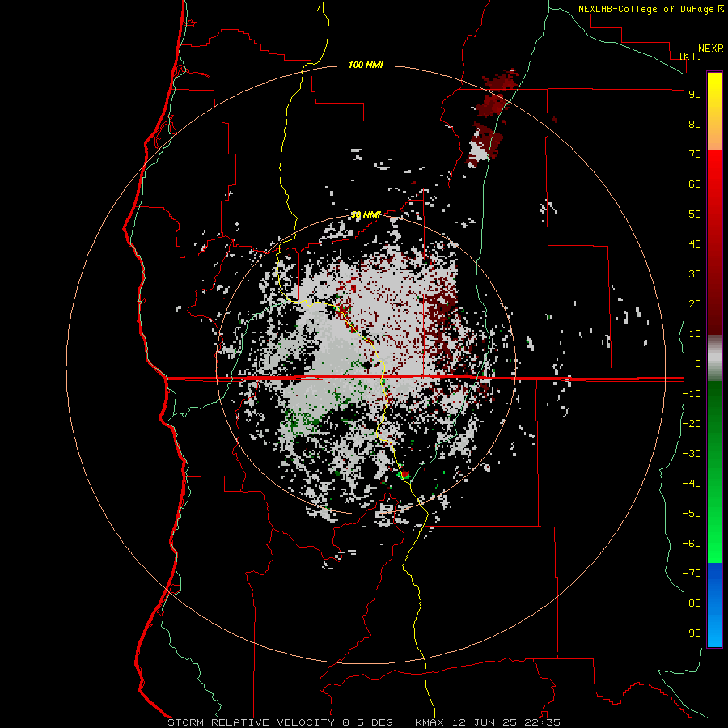Select the -50 scale value
Screen dimensions: 728x728
[x=692, y=514]
